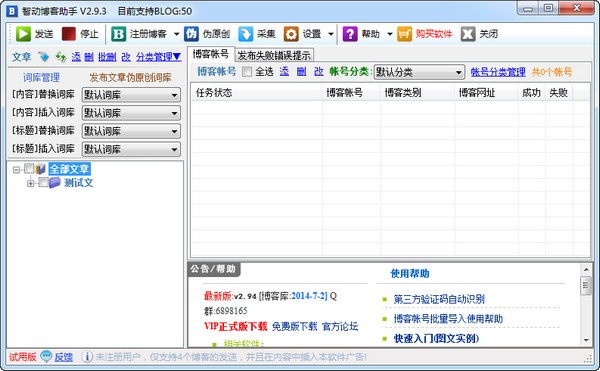Open the 帐号分类 默认分类 dropdown
Viewport: 600px width, 371px height.
point(419,72)
